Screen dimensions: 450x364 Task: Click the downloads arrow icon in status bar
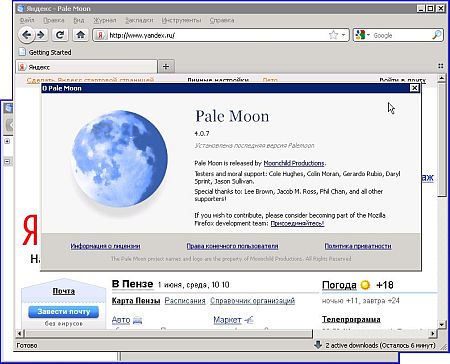pos(318,345)
